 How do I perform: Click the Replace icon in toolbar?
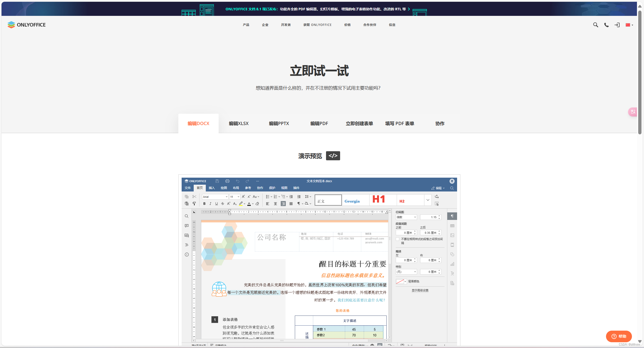437,197
